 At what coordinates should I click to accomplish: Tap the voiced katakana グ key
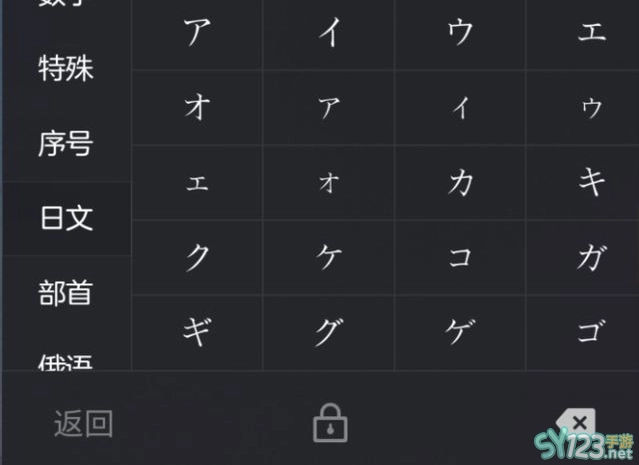[x=329, y=332]
